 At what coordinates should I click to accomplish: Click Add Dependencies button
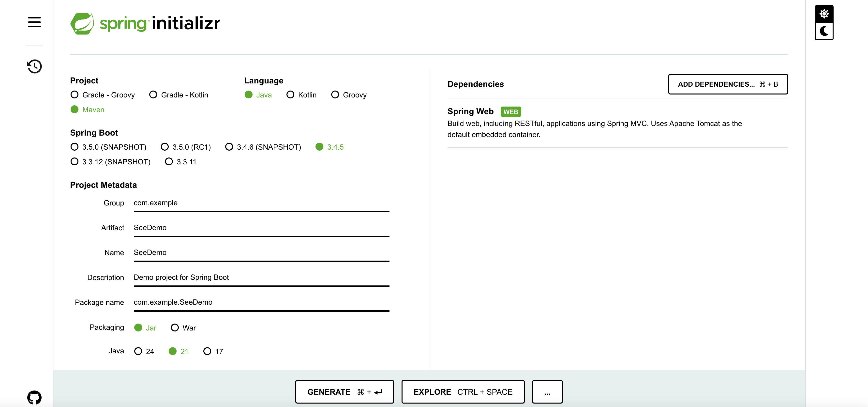coord(728,84)
